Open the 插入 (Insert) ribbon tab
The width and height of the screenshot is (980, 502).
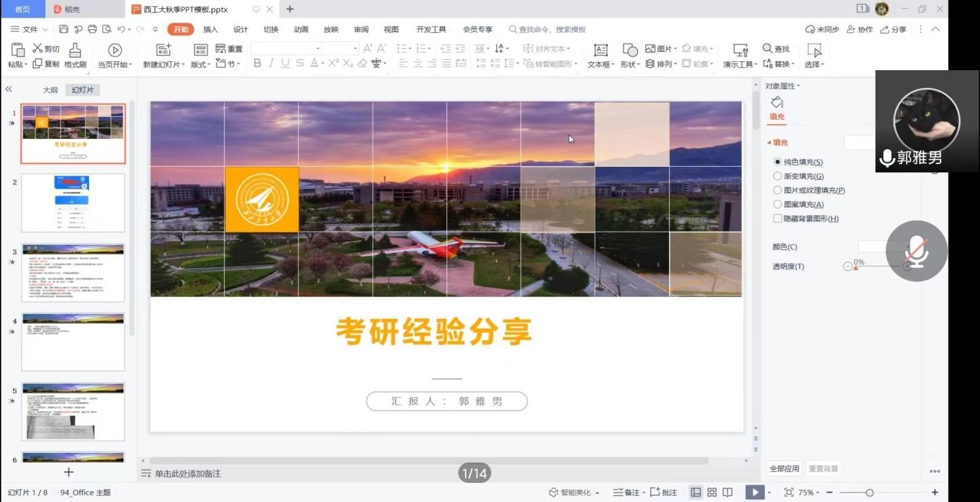coord(211,29)
